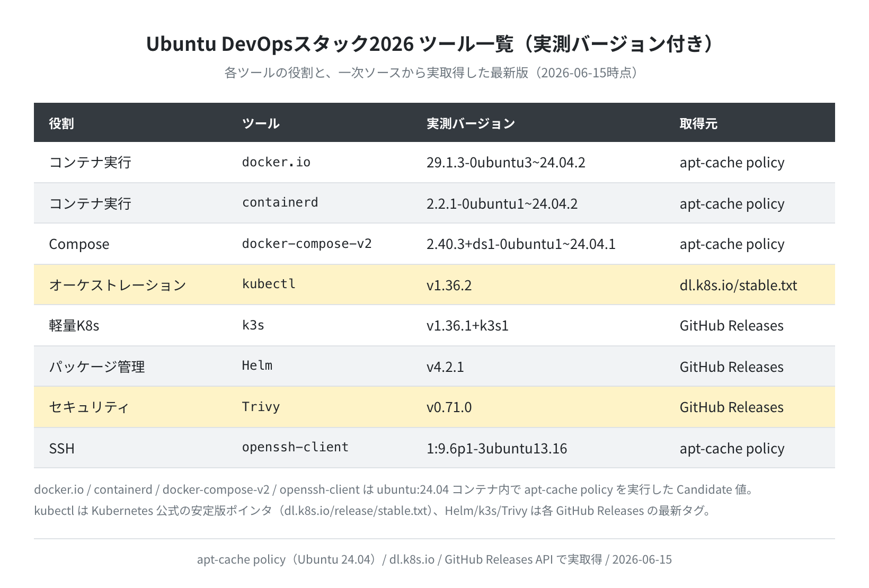Click the footer source line ending '2026-06-15'
Image resolution: width=869 pixels, height=588 pixels.
[434, 559]
